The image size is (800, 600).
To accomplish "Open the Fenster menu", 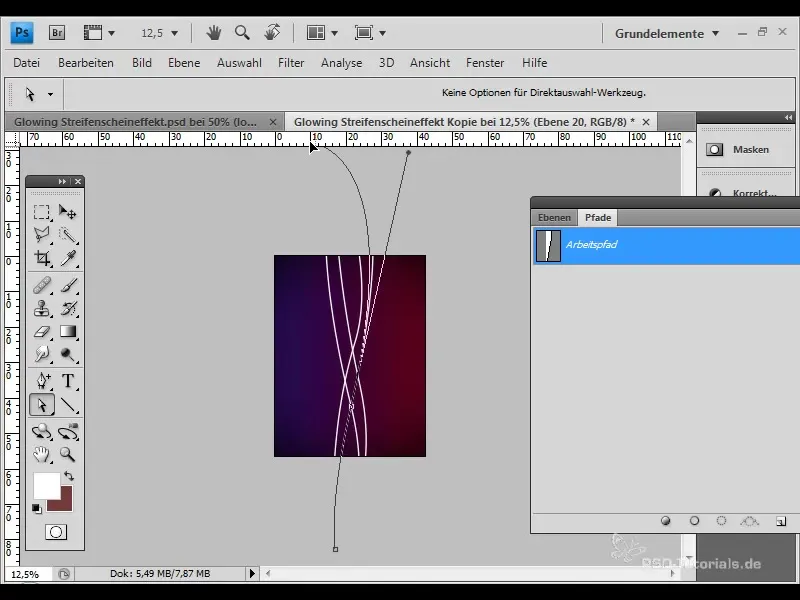I will coord(485,63).
